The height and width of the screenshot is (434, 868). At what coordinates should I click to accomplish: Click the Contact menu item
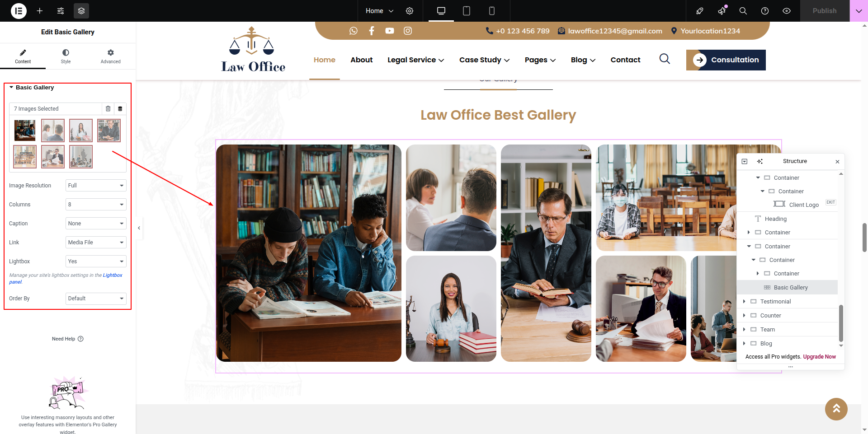tap(625, 60)
